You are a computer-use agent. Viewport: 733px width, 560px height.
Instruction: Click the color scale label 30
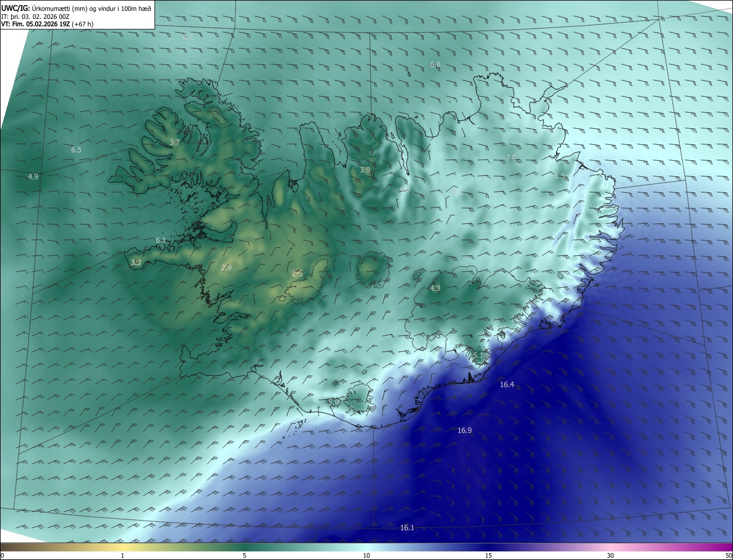[610, 555]
